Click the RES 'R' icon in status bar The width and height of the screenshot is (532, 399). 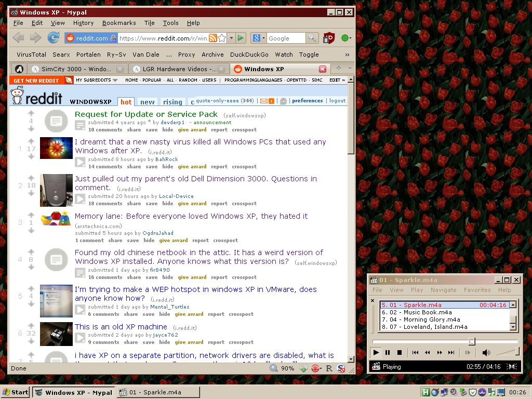pos(329,368)
